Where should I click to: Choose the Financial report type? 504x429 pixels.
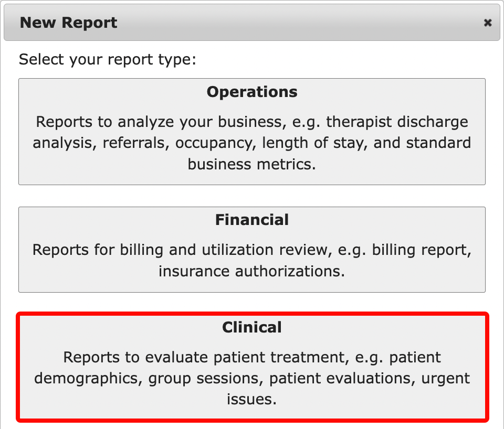[x=252, y=250]
